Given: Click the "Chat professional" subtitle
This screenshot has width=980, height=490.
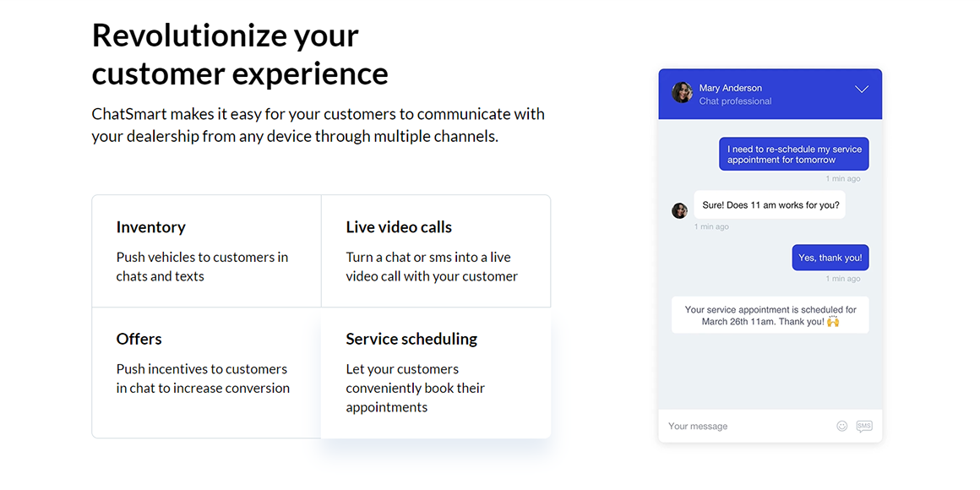Looking at the screenshot, I should coord(735,101).
